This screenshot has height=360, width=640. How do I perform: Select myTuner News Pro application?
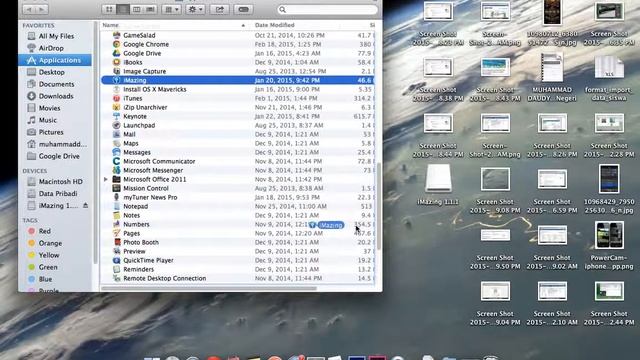point(238,197)
